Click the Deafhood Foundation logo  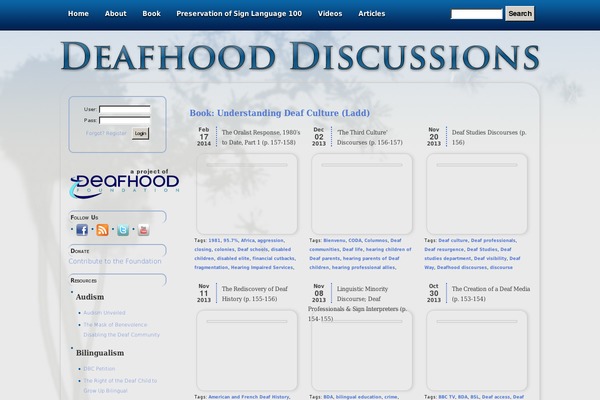(x=124, y=183)
